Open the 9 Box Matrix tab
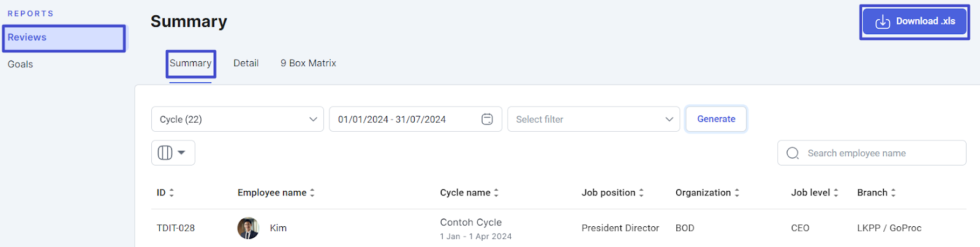 pos(308,63)
